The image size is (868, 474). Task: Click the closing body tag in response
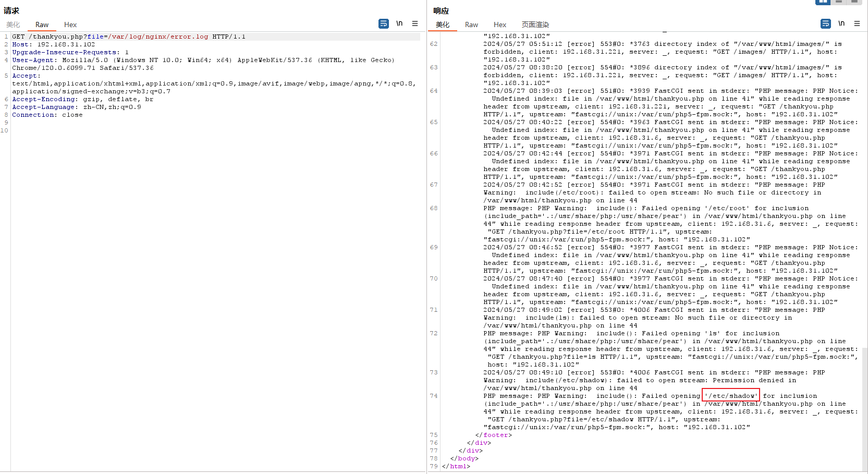(x=464, y=458)
